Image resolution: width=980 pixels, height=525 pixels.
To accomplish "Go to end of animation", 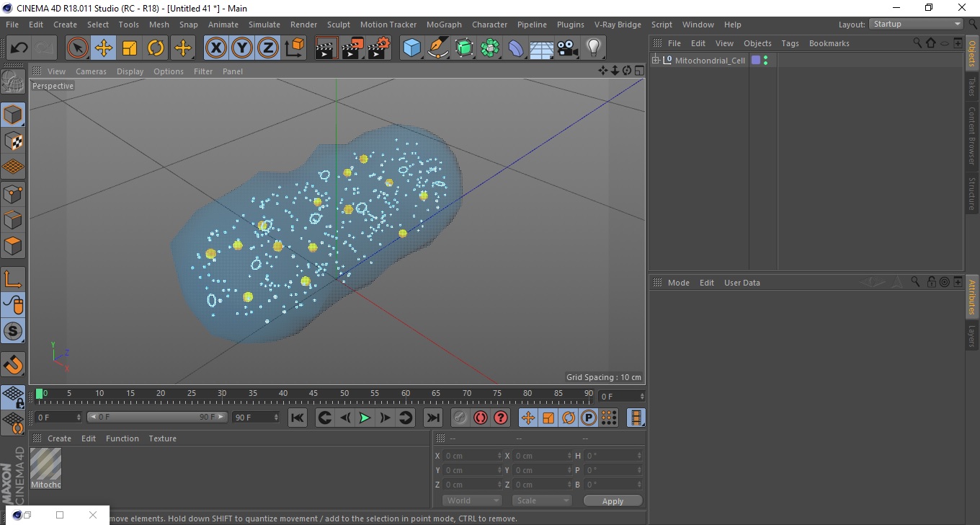I will (432, 418).
